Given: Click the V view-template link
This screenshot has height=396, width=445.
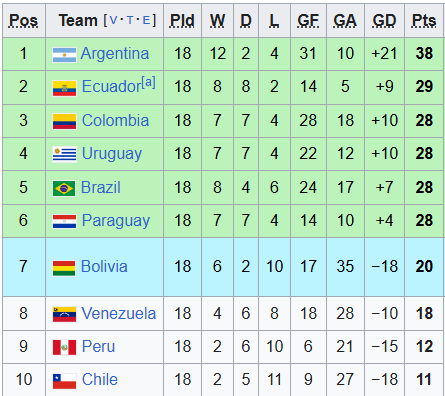Looking at the screenshot, I should click(x=113, y=21).
